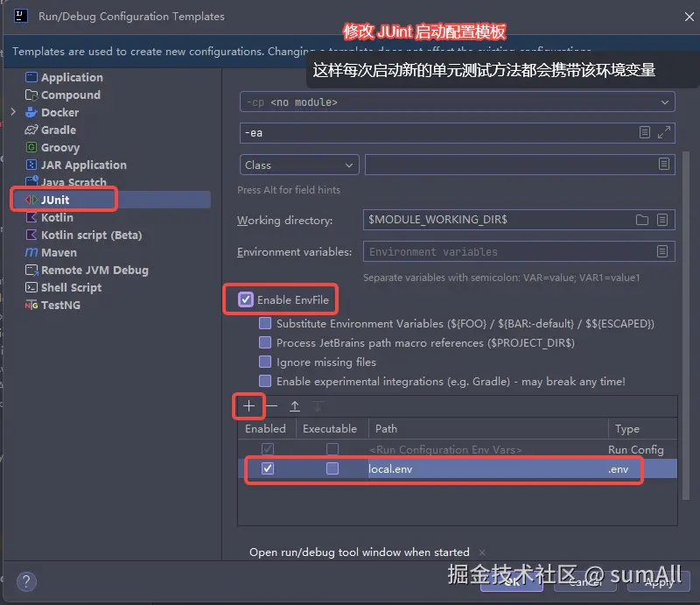Select the Gradle template
700x605 pixels.
point(59,130)
